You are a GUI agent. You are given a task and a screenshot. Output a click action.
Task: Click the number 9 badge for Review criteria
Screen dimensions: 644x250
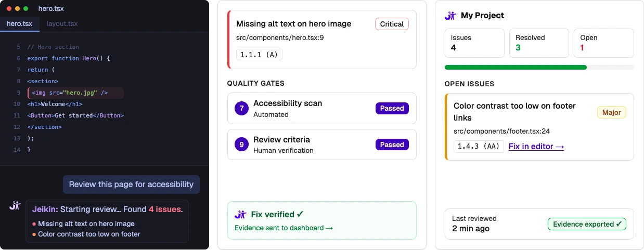(x=241, y=144)
